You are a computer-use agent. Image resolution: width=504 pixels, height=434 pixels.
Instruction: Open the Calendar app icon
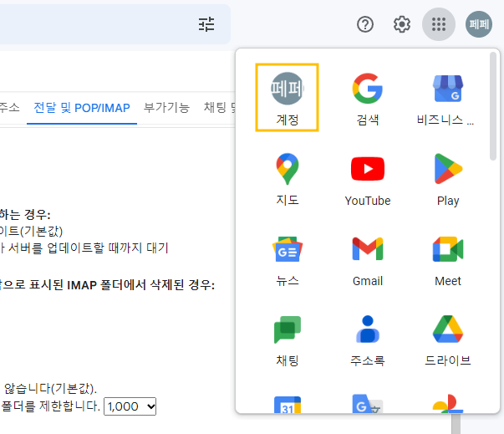click(287, 405)
